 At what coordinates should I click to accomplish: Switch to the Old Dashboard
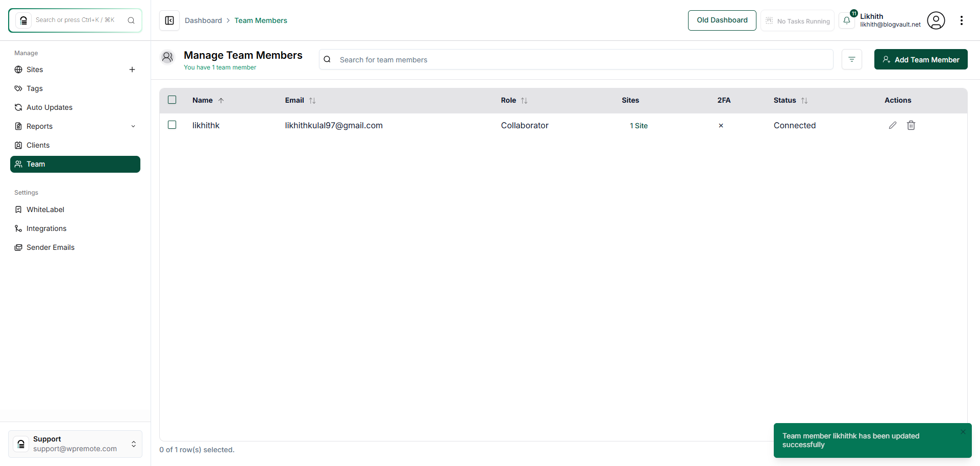click(722, 20)
